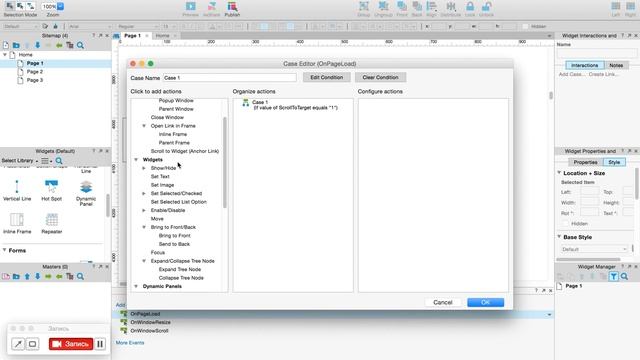
Task: Collapse the Expand/Collapse Tree Node group
Action: [144, 261]
